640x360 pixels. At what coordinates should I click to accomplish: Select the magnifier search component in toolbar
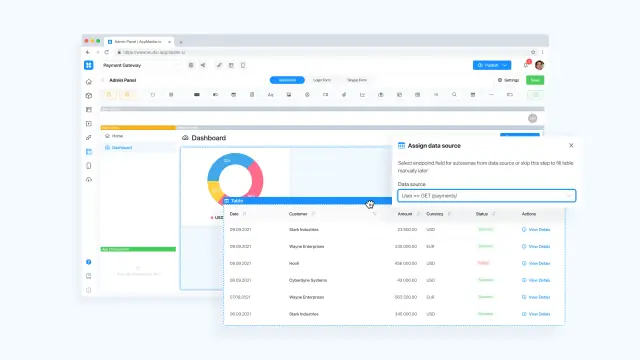pos(454,95)
